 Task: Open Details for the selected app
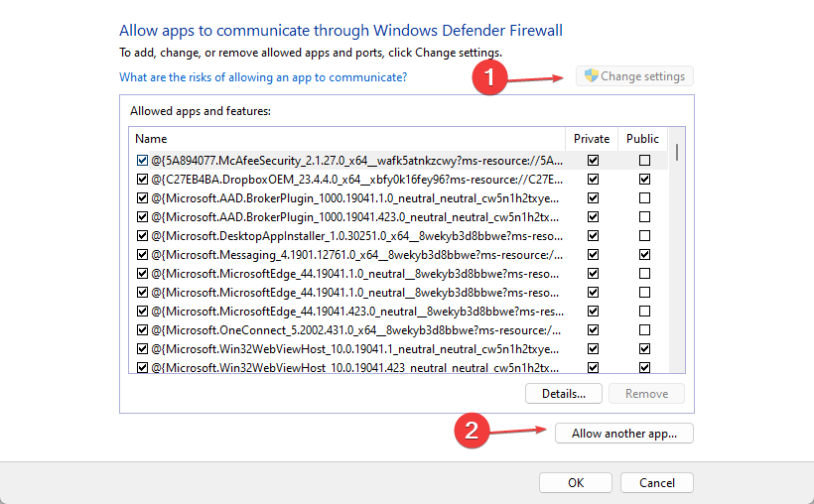pos(563,394)
